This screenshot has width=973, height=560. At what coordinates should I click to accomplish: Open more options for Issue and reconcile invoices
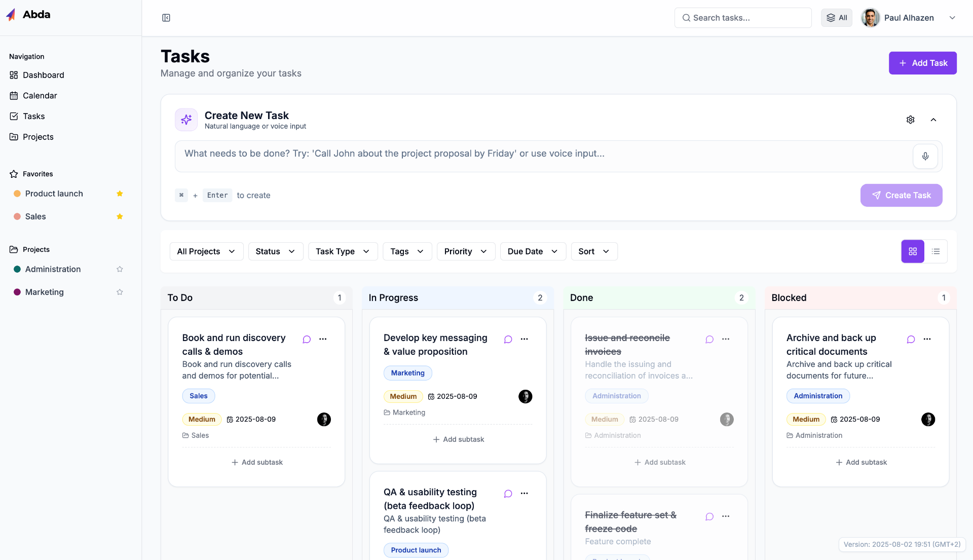coord(726,339)
